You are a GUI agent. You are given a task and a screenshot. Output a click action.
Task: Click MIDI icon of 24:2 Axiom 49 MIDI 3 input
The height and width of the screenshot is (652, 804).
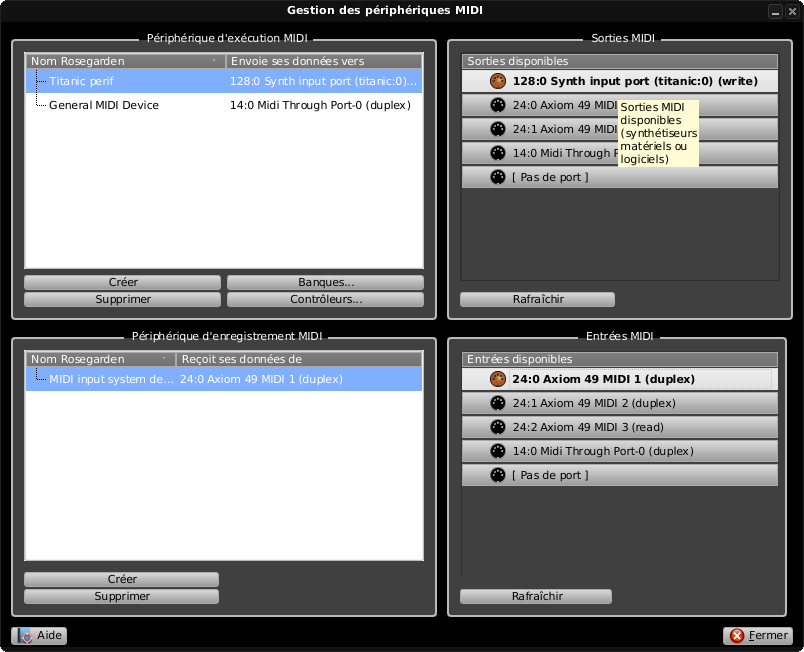(497, 427)
